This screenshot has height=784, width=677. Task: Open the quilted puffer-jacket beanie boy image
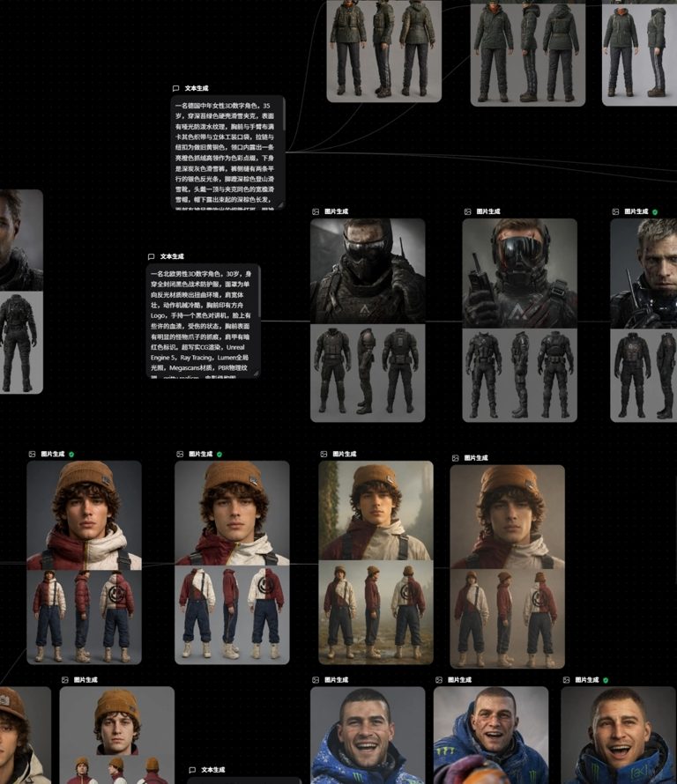click(x=84, y=563)
